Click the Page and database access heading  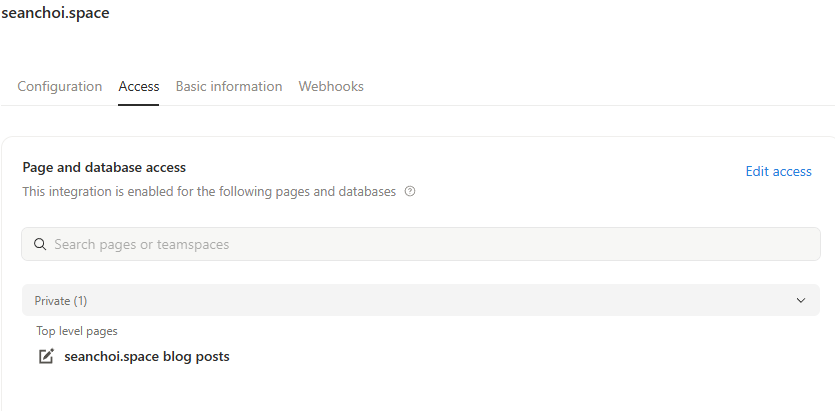[x=104, y=167]
